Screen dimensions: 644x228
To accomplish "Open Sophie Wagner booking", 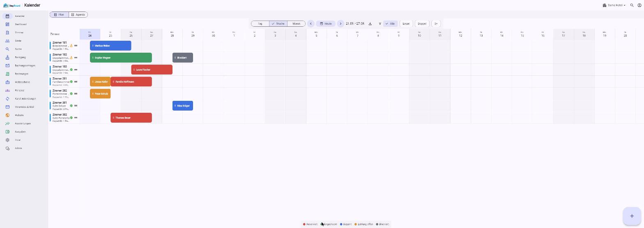I will click(121, 58).
